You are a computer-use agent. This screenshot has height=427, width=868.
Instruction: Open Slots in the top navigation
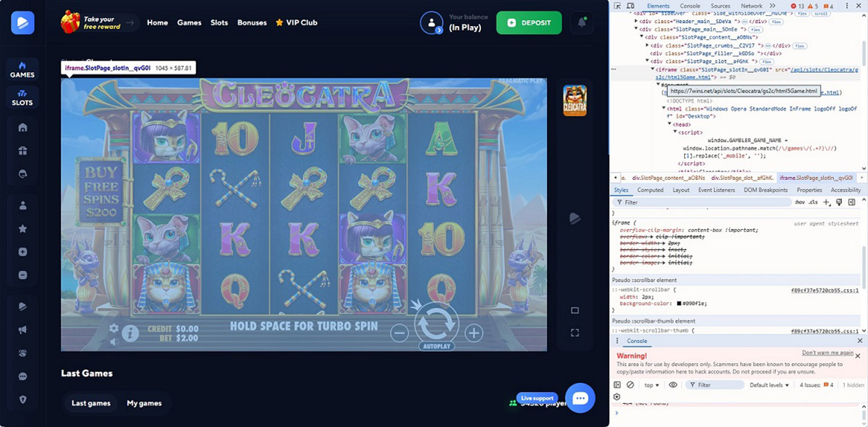pyautogui.click(x=219, y=22)
